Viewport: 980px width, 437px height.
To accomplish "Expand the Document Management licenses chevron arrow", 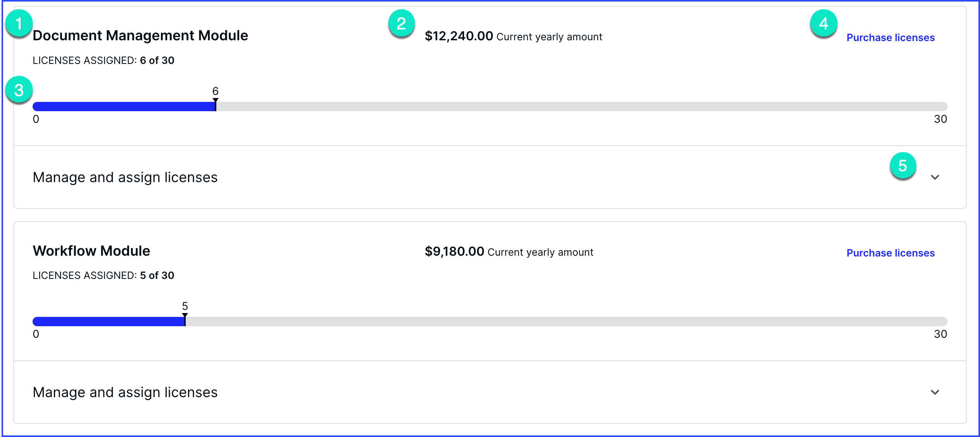I will click(x=935, y=177).
